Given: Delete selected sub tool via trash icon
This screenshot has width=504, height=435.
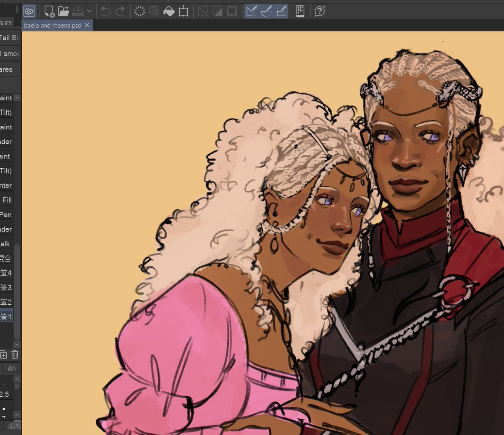Looking at the screenshot, I should (15, 355).
